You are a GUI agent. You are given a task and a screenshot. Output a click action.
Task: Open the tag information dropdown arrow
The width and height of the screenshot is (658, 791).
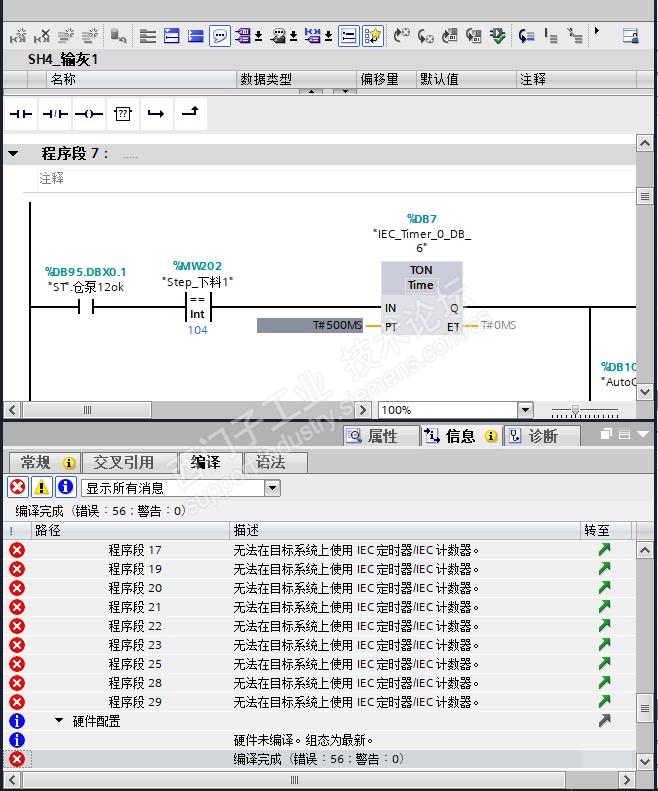pos(294,36)
